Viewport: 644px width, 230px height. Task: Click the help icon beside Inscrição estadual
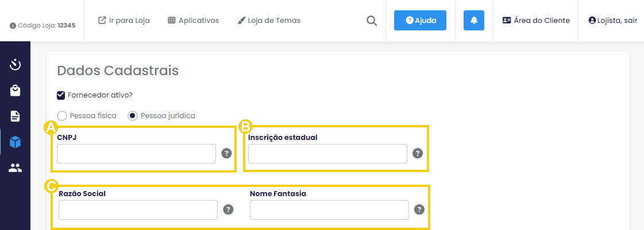coord(418,153)
